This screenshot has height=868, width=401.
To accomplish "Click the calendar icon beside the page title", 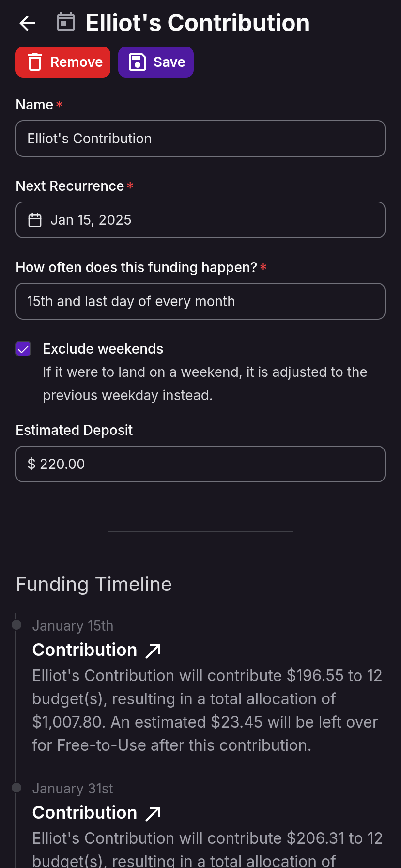I will [66, 22].
